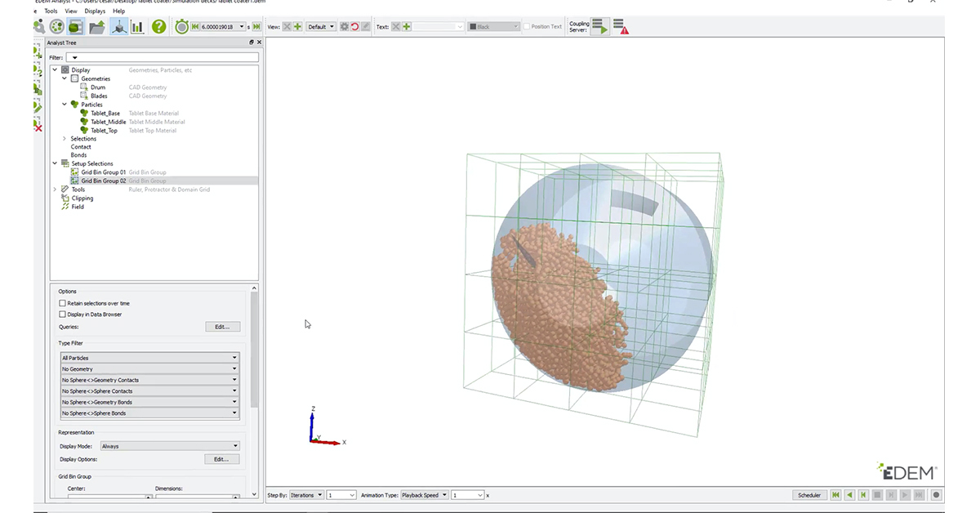Select the Clipping tree item
Screen dimensions: 980x513
point(82,198)
